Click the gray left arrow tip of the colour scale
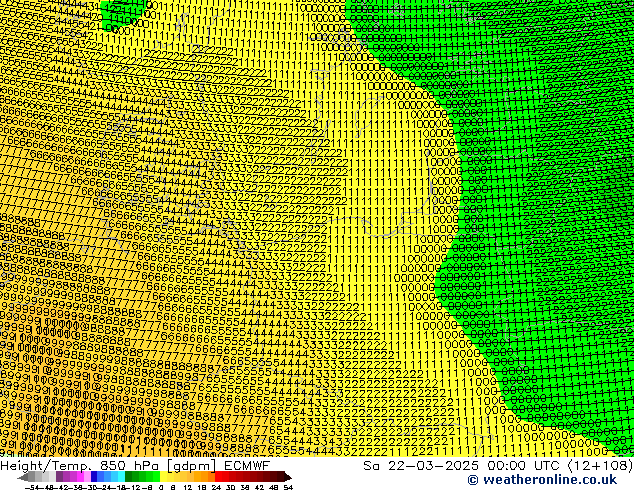 coord(23,477)
